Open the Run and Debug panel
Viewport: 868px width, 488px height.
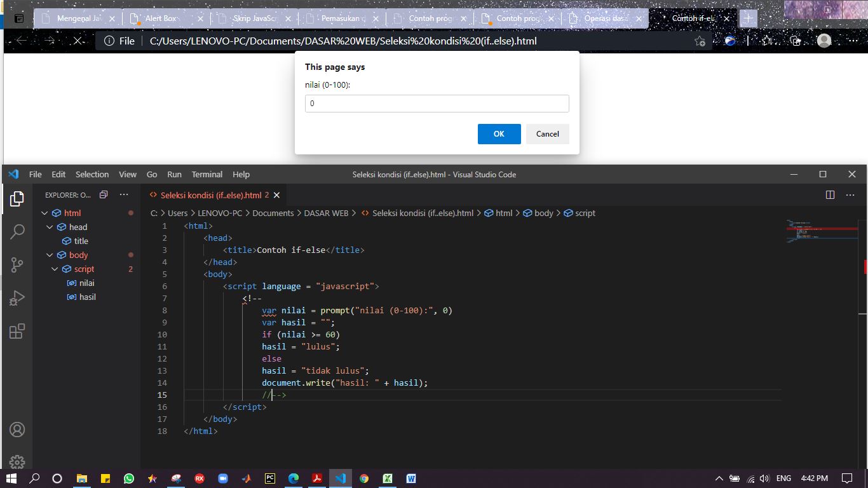[17, 297]
